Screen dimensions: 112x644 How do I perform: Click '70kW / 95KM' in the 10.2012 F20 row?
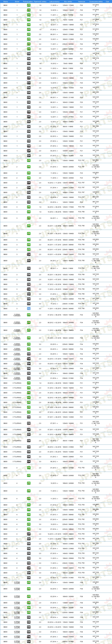coord(68,63)
